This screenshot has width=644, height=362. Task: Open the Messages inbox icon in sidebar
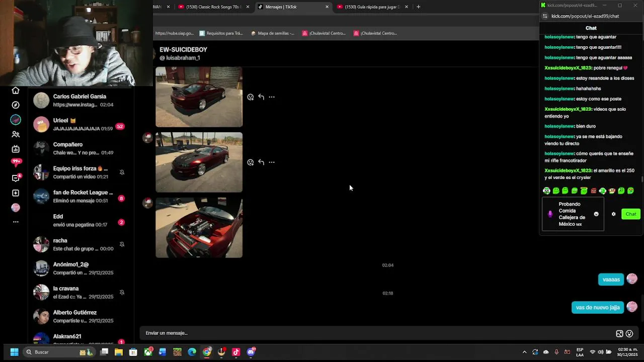(16, 177)
